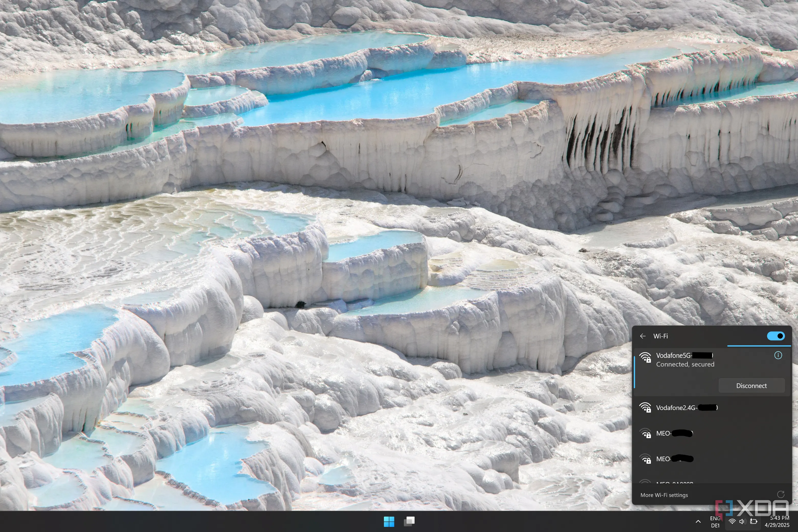Click the secured lock Wi-Fi icon next to Vodafone2.4G
The width and height of the screenshot is (798, 532).
646,407
